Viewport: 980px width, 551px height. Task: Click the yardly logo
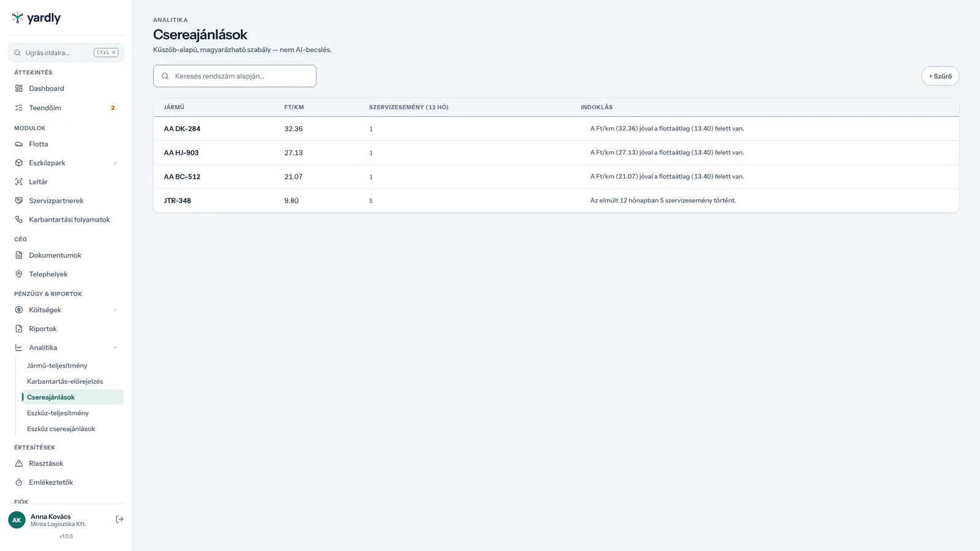coord(36,18)
